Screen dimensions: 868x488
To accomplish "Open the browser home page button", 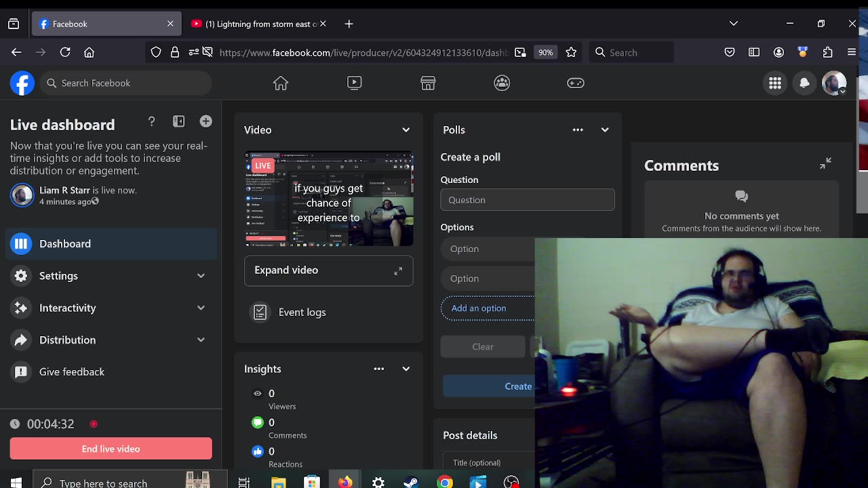I will 89,52.
